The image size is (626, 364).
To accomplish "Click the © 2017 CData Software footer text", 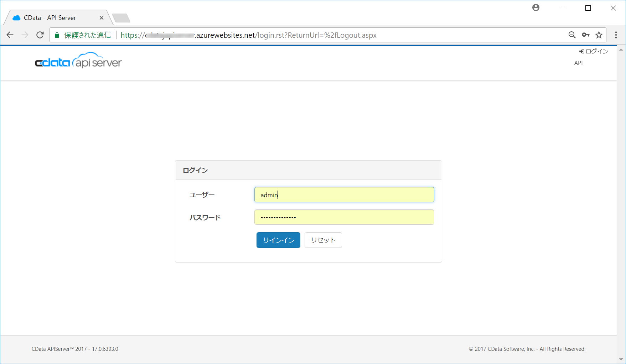I will 528,349.
